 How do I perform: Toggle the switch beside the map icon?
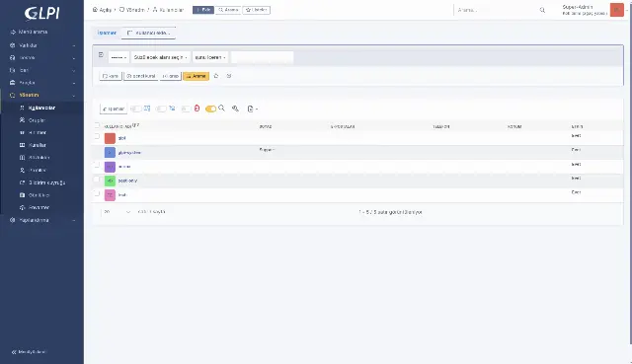(136, 109)
